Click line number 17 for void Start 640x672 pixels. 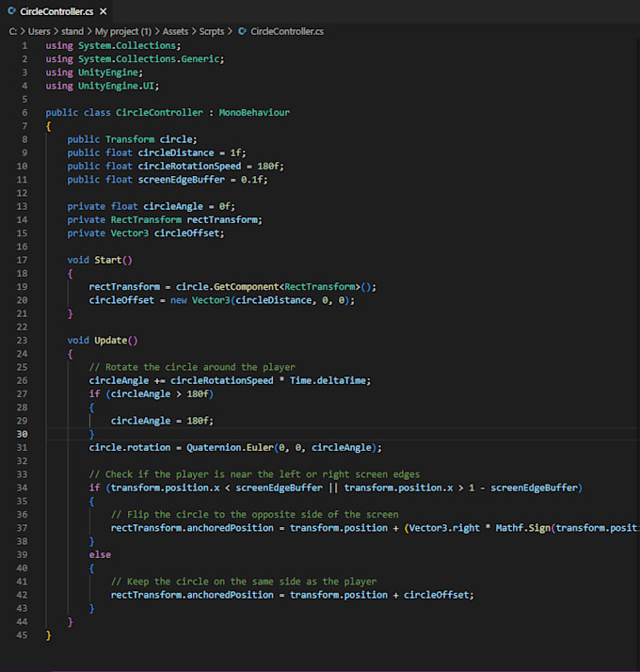[22, 260]
